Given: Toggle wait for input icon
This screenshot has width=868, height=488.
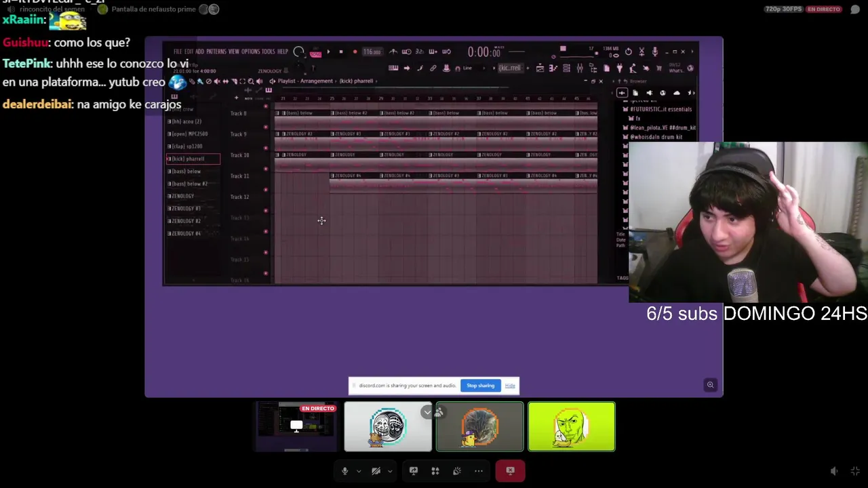Looking at the screenshot, I should tap(406, 52).
